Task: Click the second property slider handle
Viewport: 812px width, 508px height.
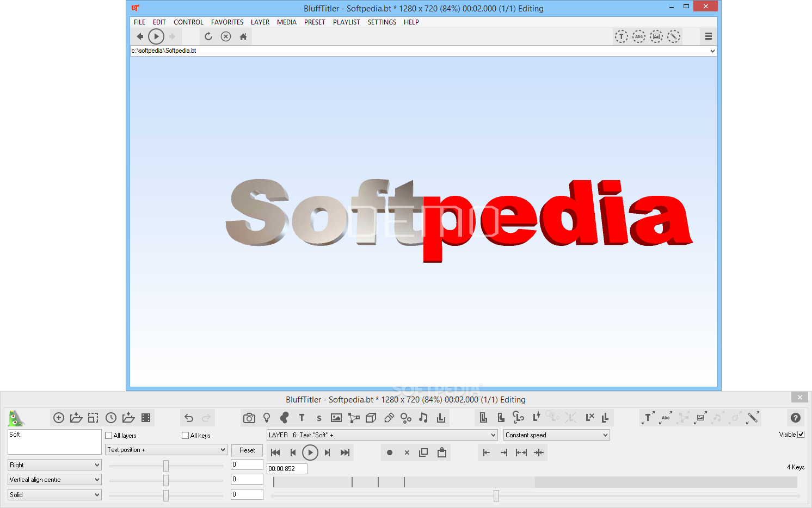Action: click(166, 480)
